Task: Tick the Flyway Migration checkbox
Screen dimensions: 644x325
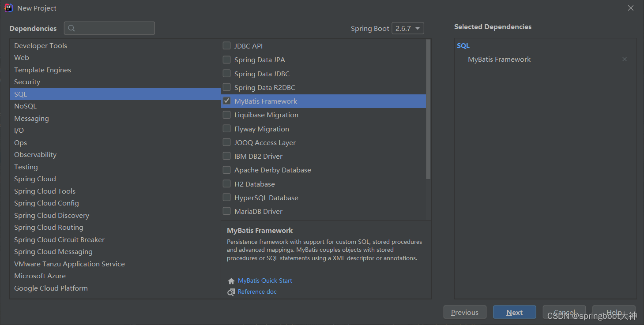Action: 226,128
